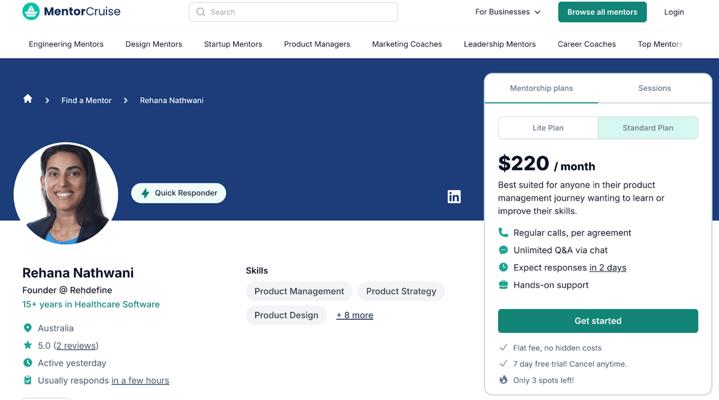Click the Australia location pin icon
This screenshot has height=400, width=719.
[28, 328]
